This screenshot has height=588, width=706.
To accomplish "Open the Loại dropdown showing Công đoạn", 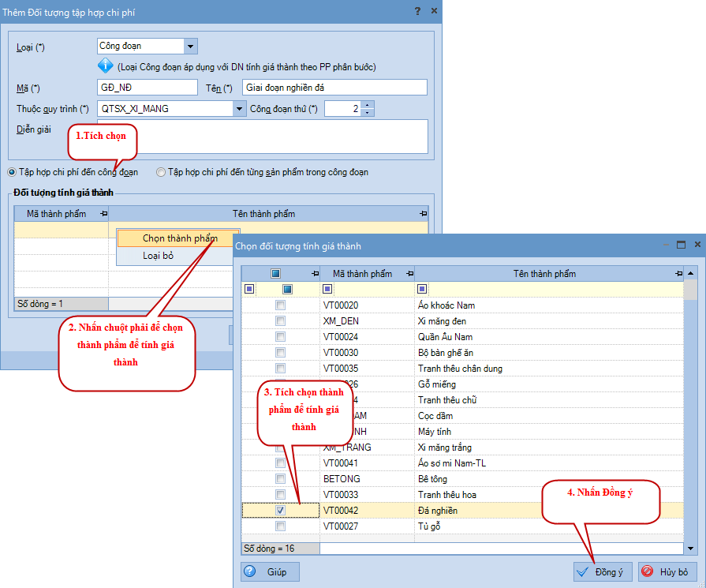I will click(x=189, y=47).
